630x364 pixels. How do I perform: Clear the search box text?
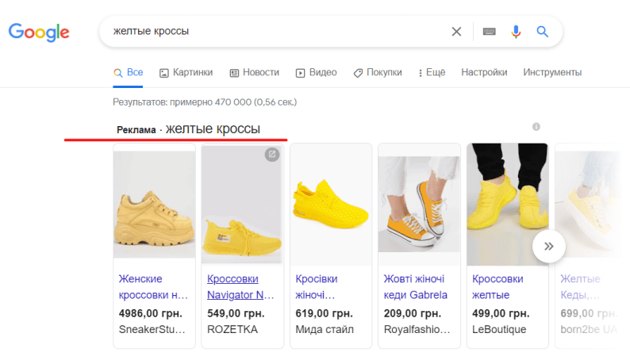pyautogui.click(x=456, y=32)
